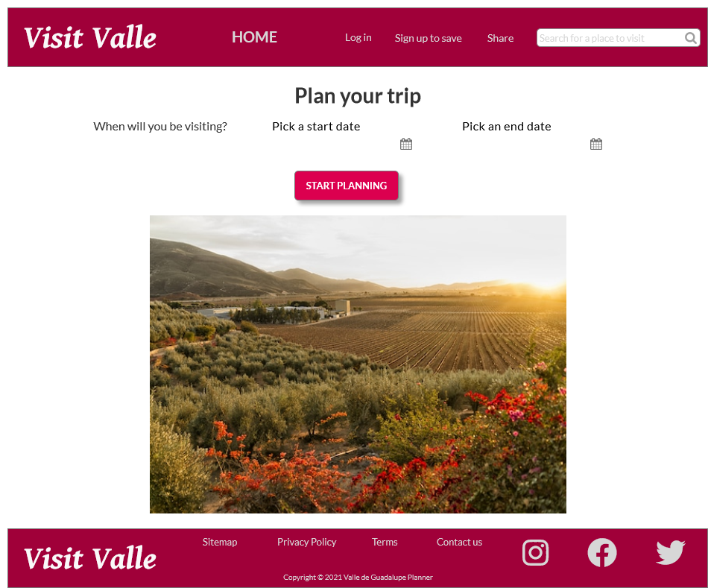Click the Visit Valle header logo
This screenshot has width=708, height=588.
(x=90, y=37)
